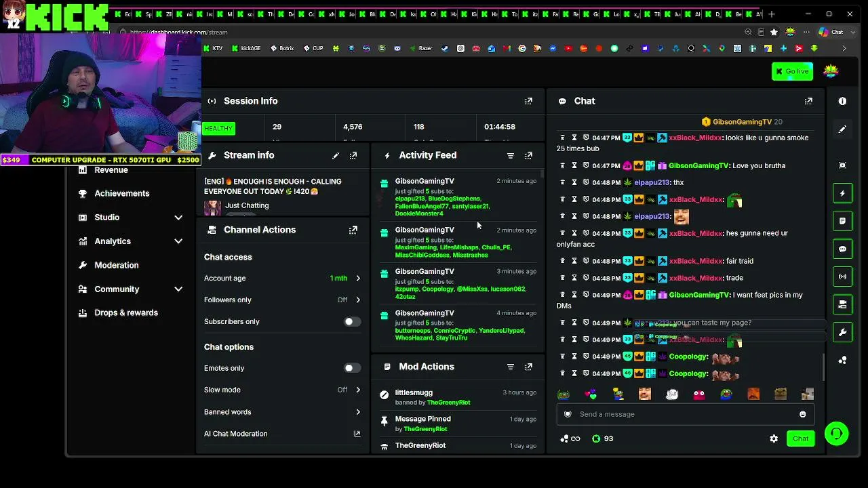
Task: Toggle Subscribers only chat
Action: [x=352, y=322]
